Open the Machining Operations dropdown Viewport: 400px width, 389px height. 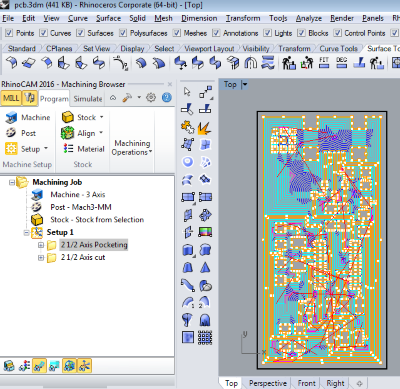(132, 148)
